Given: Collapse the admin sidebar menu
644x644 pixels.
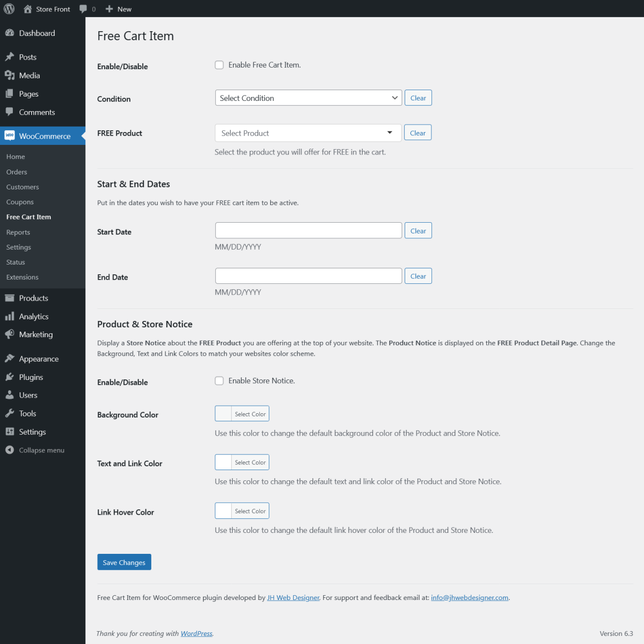Looking at the screenshot, I should coord(10,450).
